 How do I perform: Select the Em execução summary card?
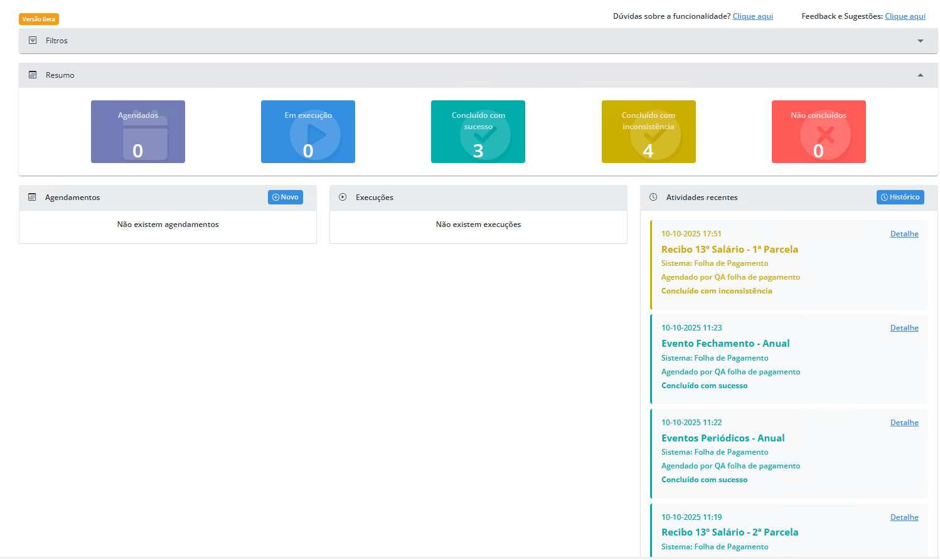(308, 132)
